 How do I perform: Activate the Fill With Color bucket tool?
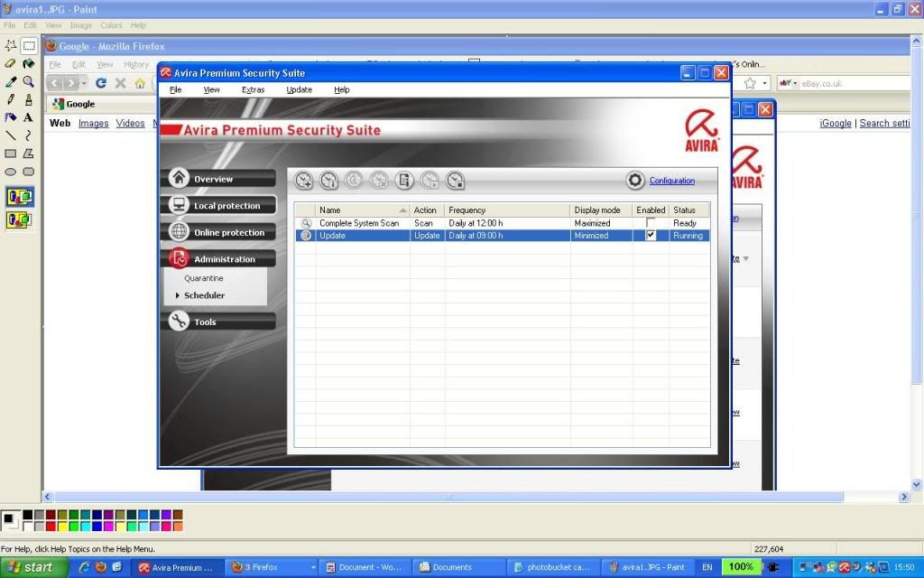28,64
